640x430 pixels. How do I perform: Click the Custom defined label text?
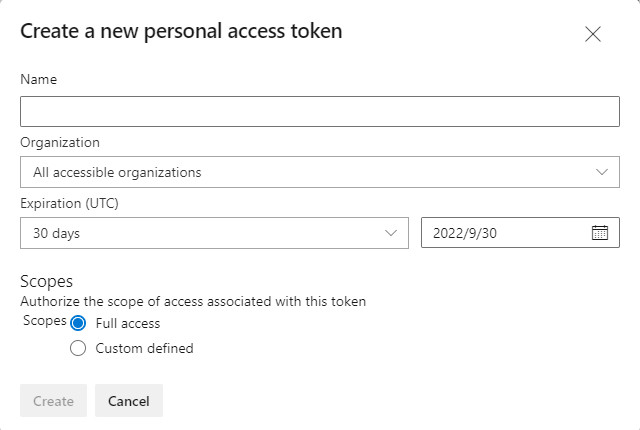pyautogui.click(x=144, y=349)
